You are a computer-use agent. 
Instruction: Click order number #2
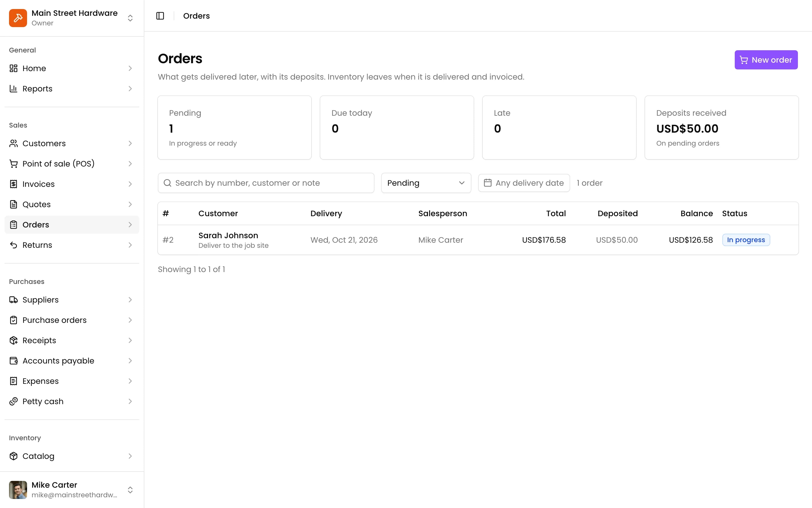(168, 240)
